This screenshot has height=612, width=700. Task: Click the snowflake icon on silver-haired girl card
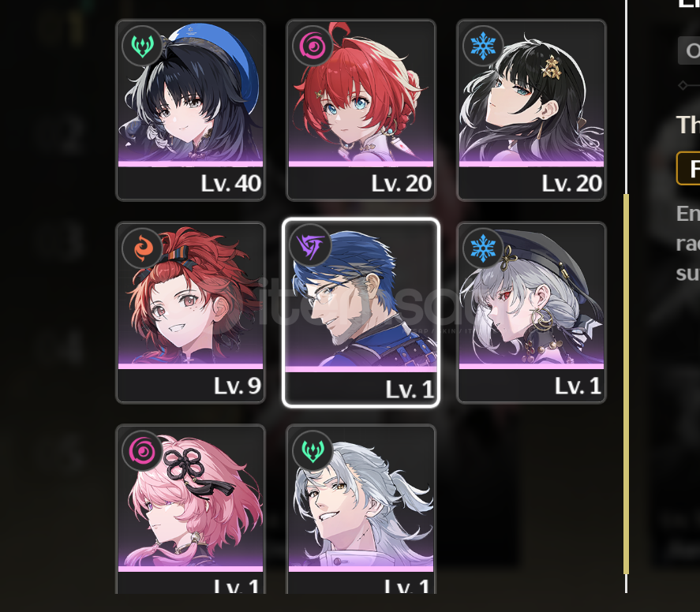coord(483,248)
